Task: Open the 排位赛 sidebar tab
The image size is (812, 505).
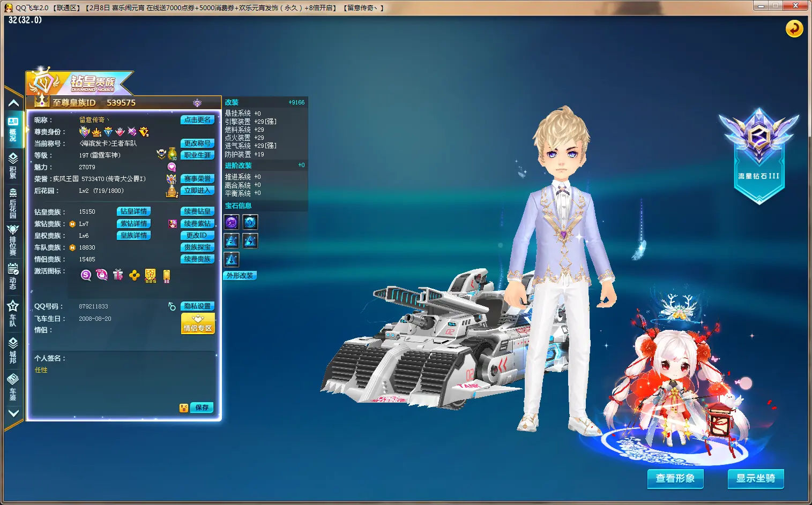Action: click(13, 240)
